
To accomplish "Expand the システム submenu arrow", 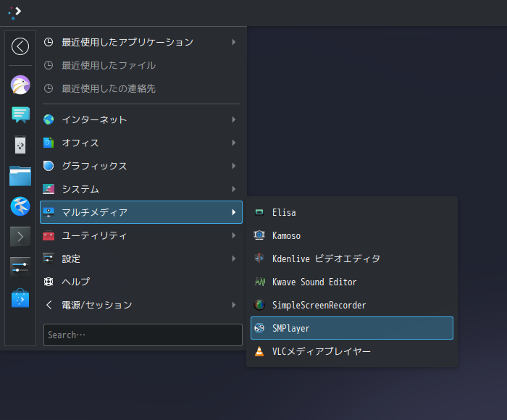I will tap(234, 189).
